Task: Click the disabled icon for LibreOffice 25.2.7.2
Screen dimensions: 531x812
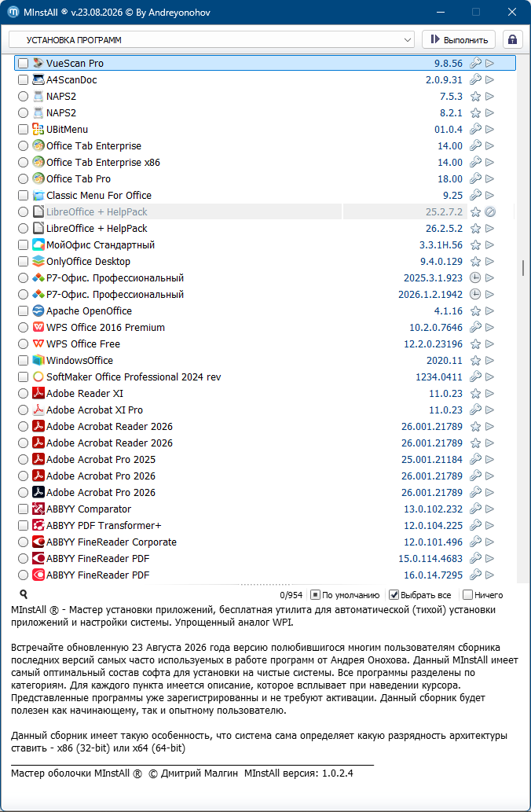Action: [490, 211]
